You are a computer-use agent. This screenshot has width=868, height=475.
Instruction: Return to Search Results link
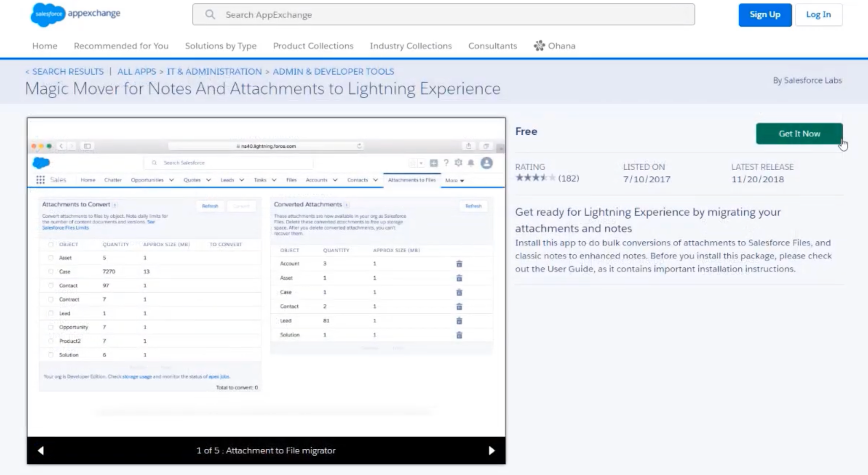65,71
